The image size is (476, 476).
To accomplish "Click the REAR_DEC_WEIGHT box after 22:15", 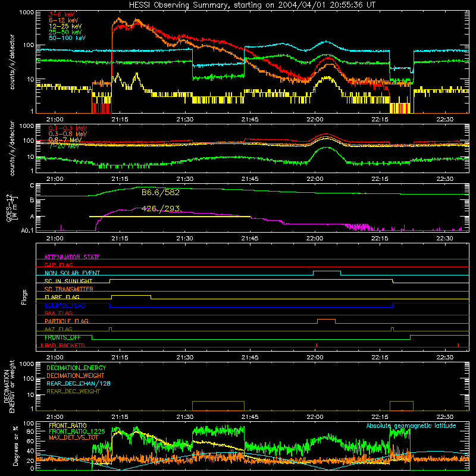I will tap(401, 406).
